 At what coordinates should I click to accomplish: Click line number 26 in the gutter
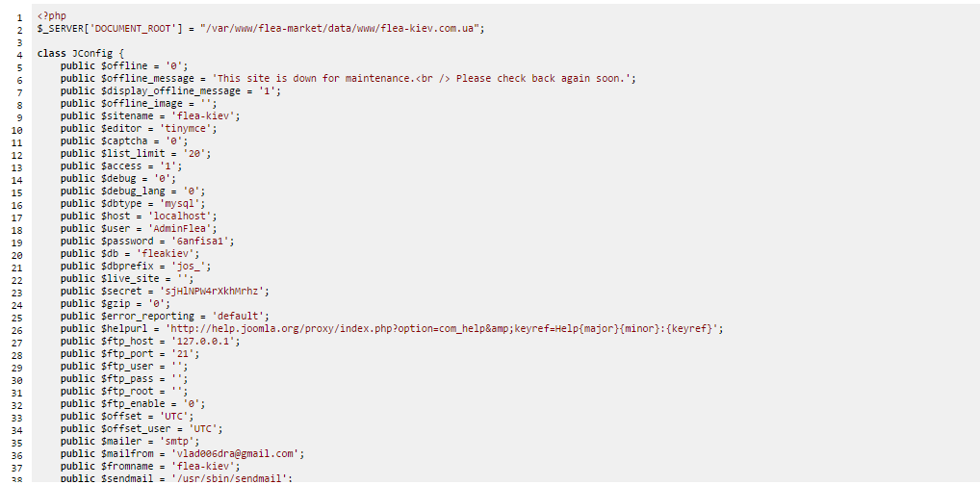[x=19, y=328]
